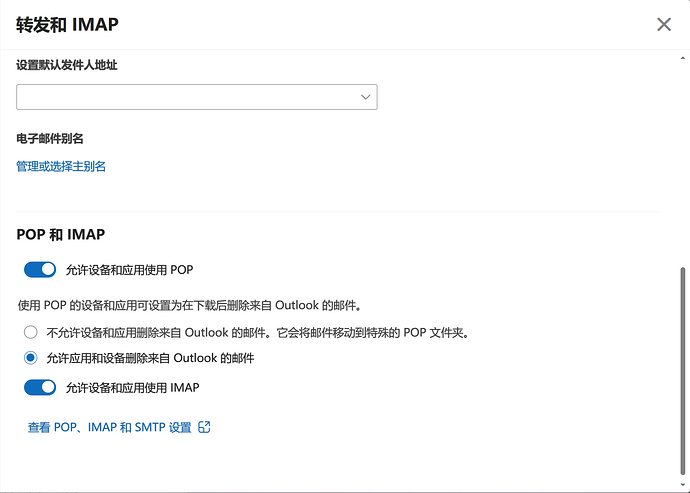Click the chevron arrow in the sender address box
This screenshot has height=493, width=690.
[365, 97]
